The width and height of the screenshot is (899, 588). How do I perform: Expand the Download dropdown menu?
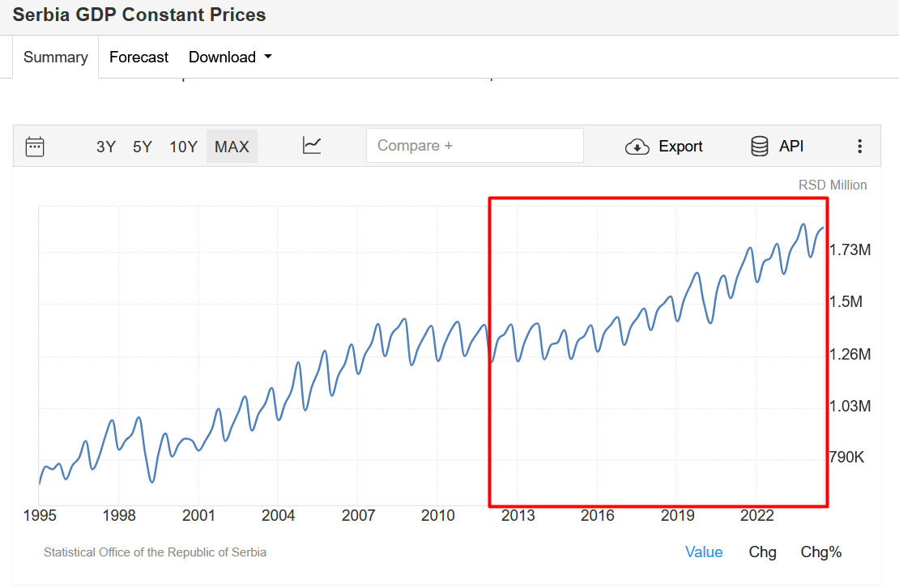tap(230, 58)
